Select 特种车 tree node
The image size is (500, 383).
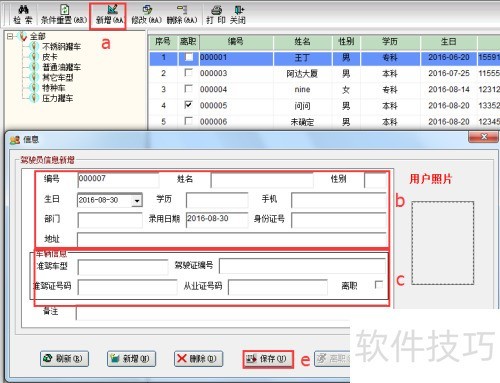[54, 88]
